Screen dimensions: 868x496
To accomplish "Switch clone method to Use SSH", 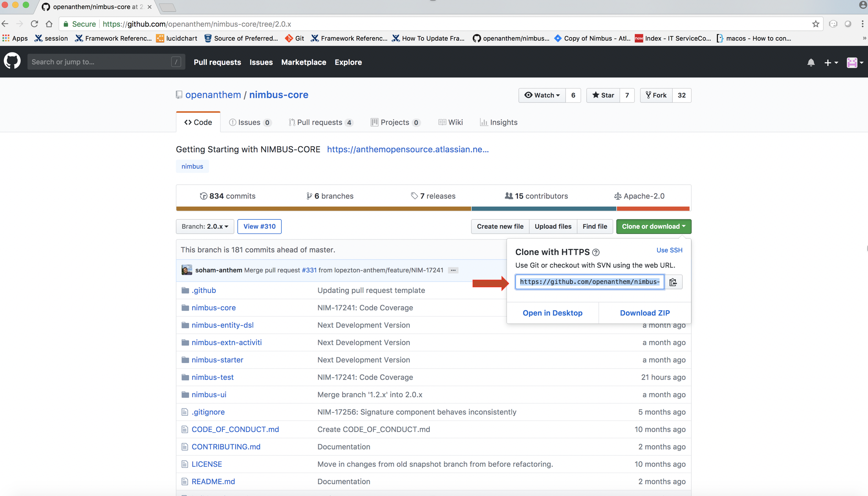I will coord(669,250).
